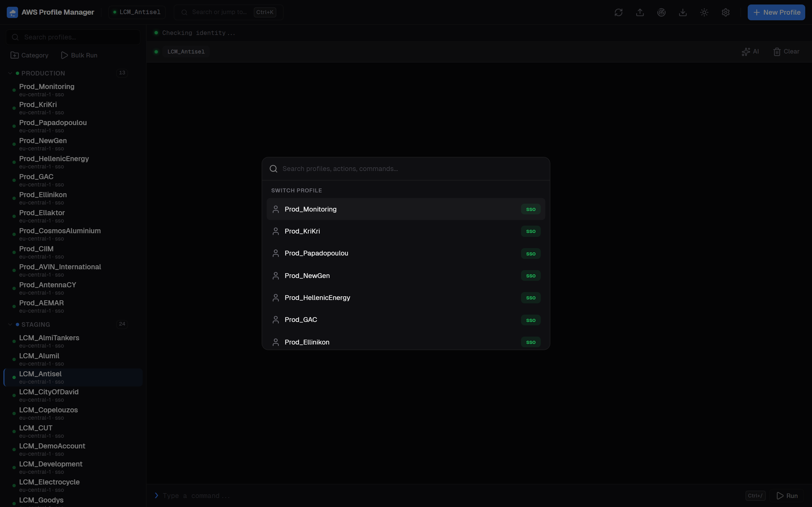
Task: Open the export profiles icon
Action: click(640, 12)
